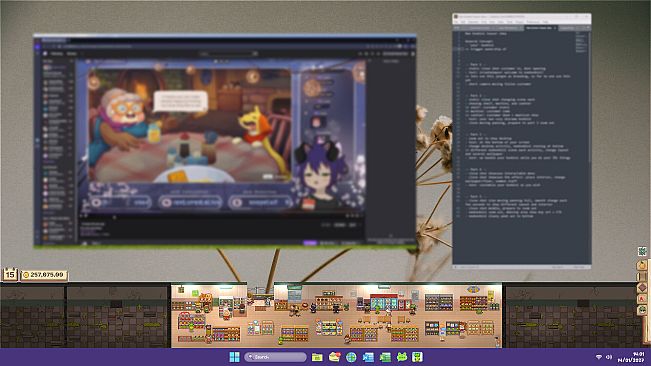Click the purple diamond icon in game sidebar
Screen dimensions: 651x366
click(642, 287)
